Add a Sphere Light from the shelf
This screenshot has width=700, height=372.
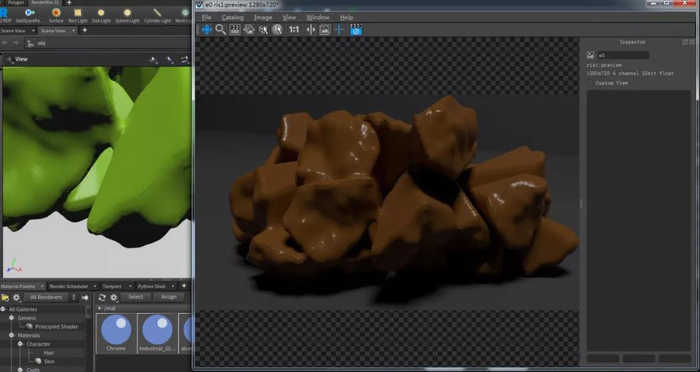point(127,15)
